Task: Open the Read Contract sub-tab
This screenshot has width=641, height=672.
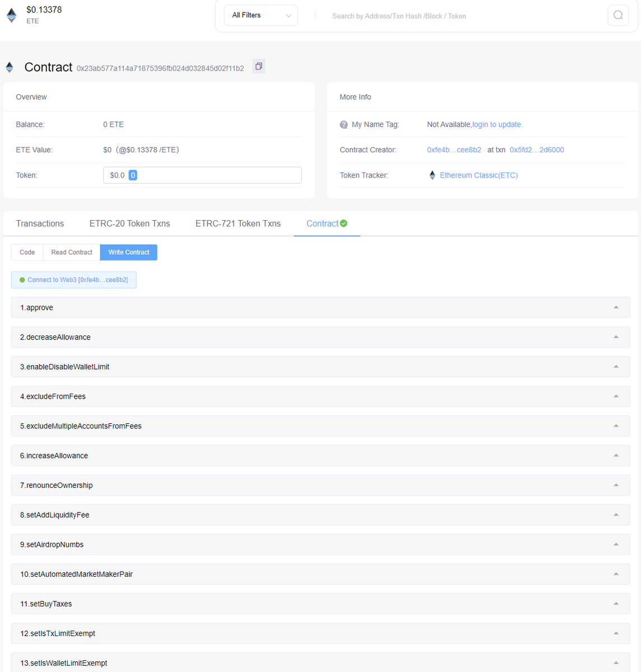Action: (x=72, y=253)
